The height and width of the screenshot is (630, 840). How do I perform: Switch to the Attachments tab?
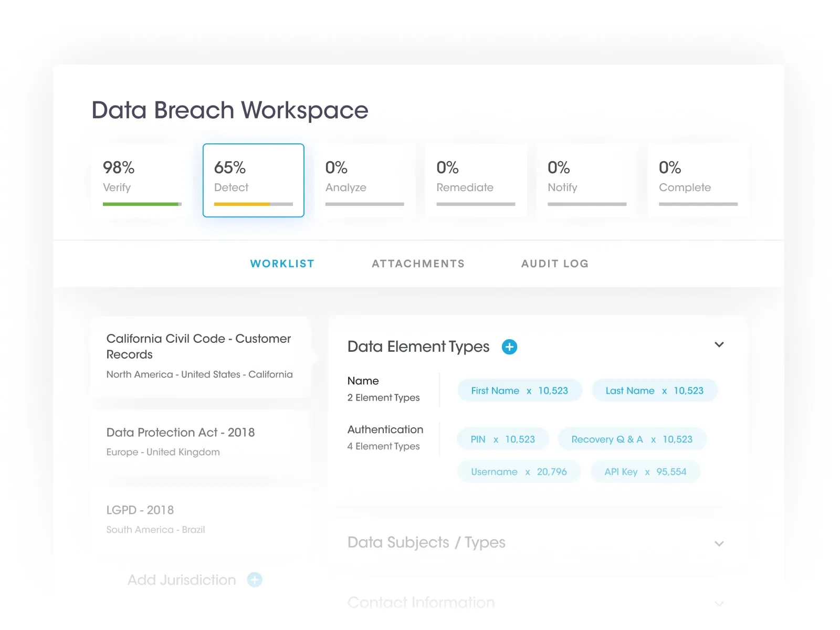[418, 264]
